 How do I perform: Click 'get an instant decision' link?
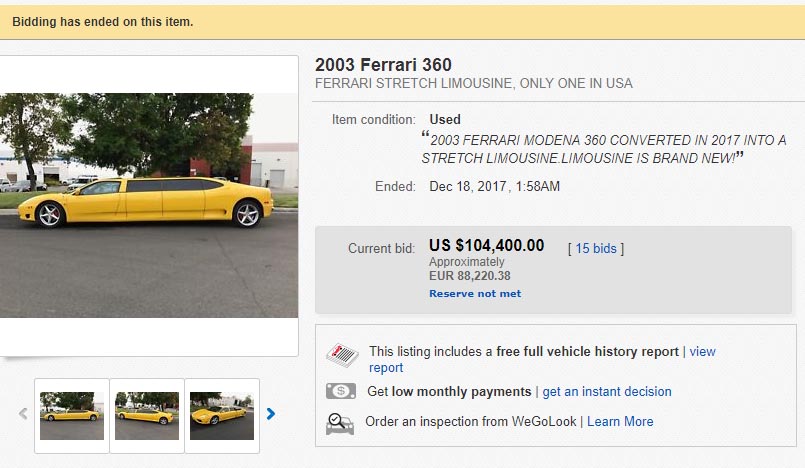tap(607, 391)
